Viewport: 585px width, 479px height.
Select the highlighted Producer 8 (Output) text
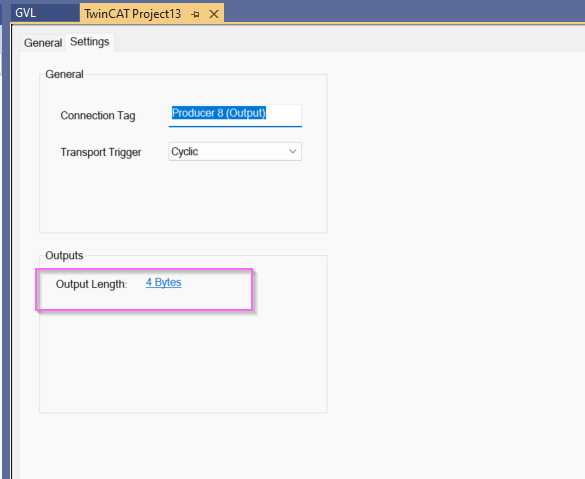pos(219,113)
